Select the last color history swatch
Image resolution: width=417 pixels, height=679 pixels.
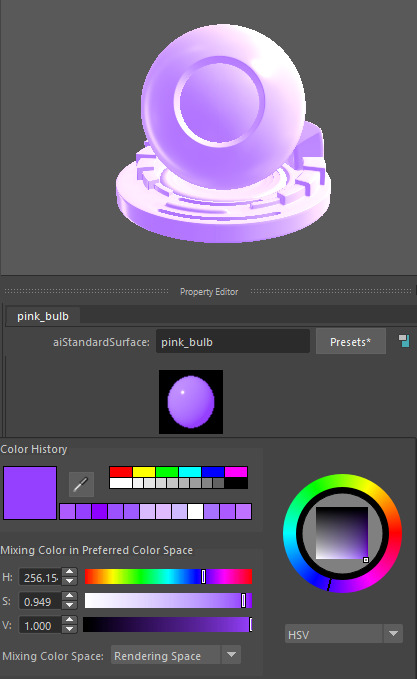pyautogui.click(x=244, y=511)
